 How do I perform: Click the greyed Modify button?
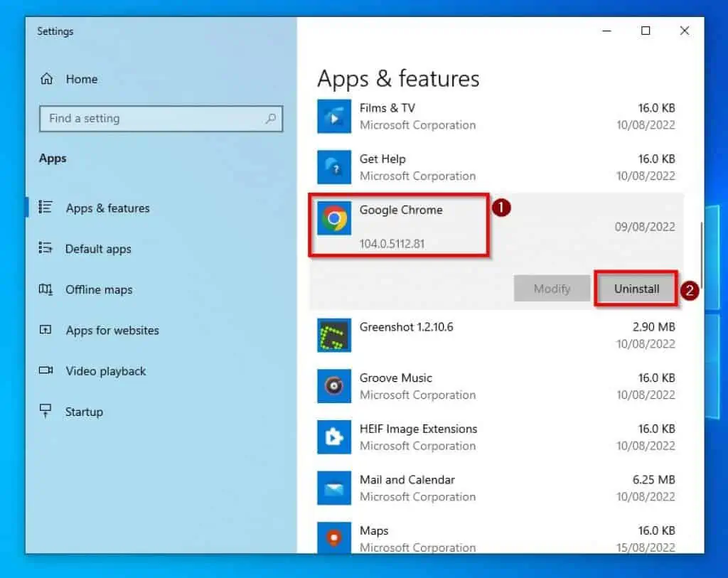click(x=552, y=289)
